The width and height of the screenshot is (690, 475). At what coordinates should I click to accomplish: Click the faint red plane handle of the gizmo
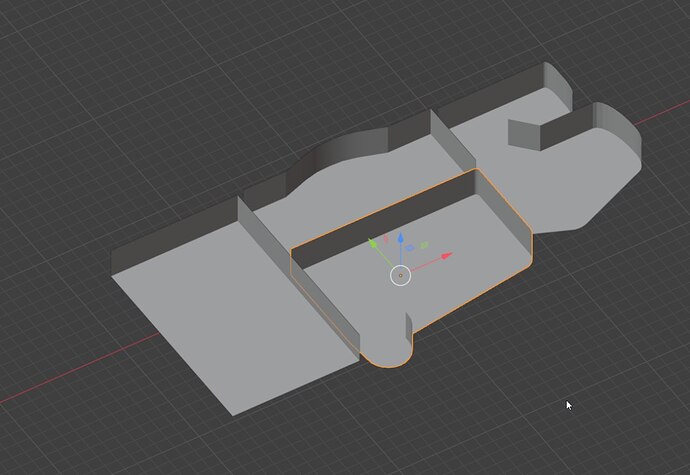tap(386, 239)
